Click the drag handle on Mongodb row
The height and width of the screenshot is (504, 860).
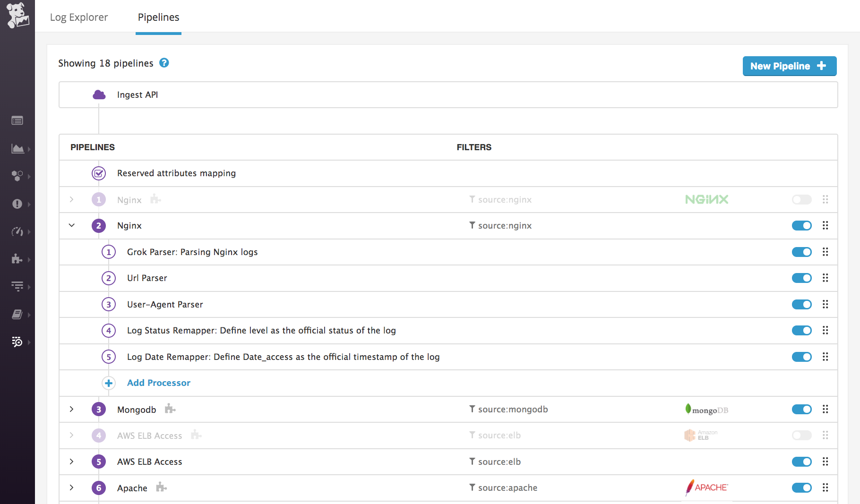(x=825, y=409)
